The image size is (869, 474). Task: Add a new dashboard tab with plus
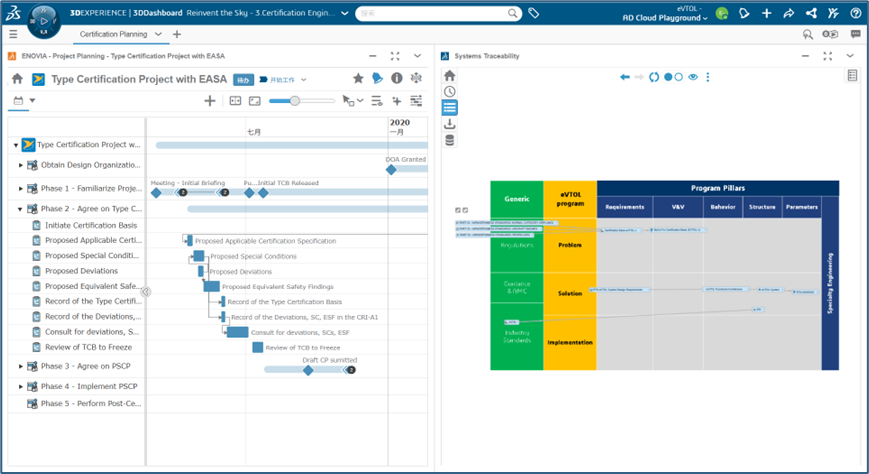pos(177,34)
